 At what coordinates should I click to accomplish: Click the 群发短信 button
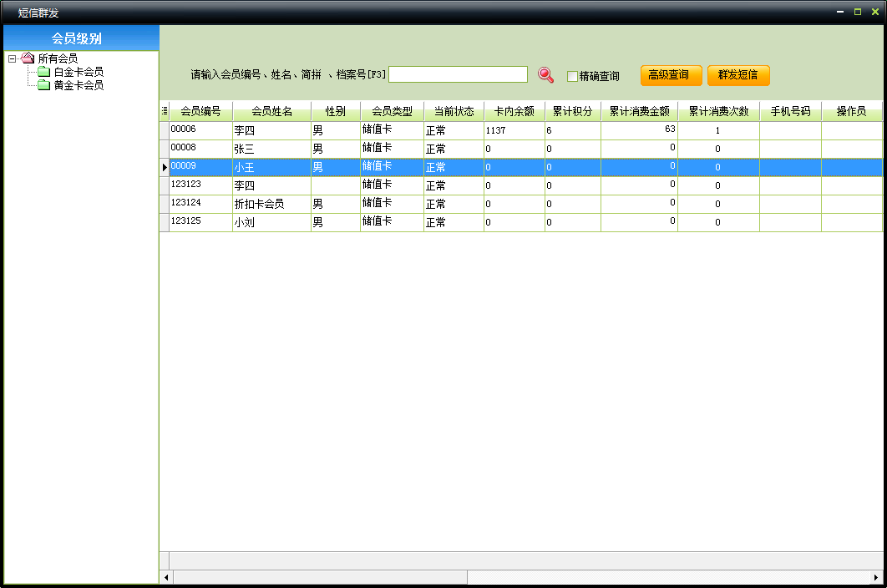pyautogui.click(x=738, y=75)
